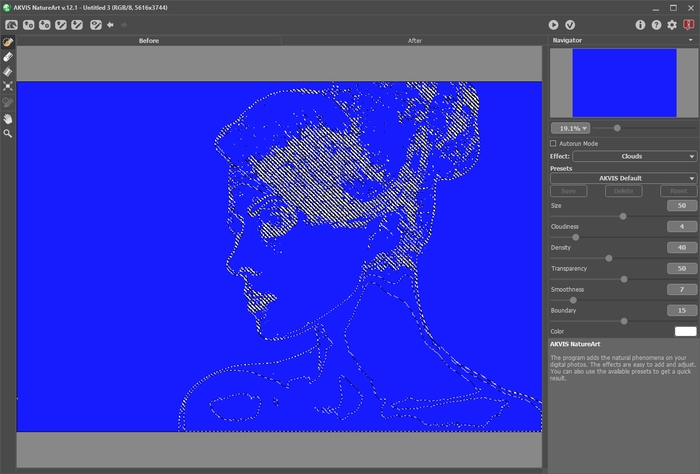Collapse the Navigator panel arrow

[x=691, y=40]
